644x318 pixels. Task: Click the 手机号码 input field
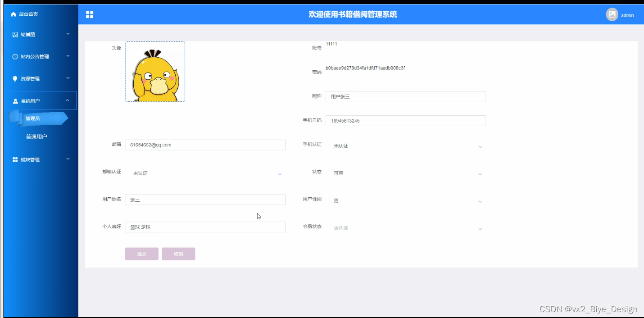[x=406, y=121]
